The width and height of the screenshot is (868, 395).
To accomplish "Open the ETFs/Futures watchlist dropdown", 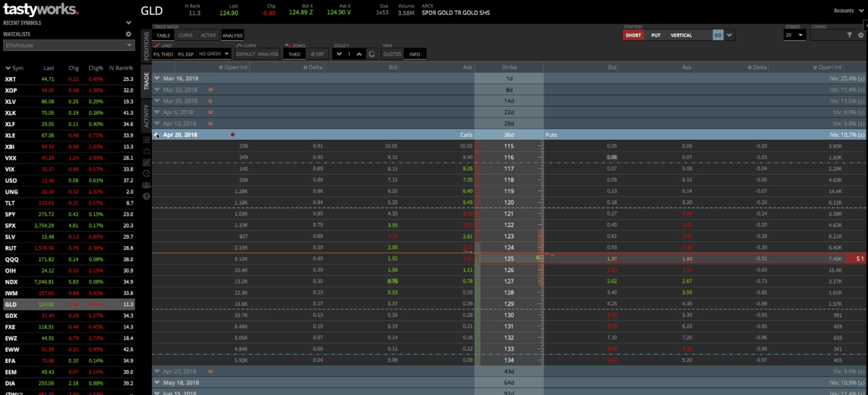I will (x=69, y=45).
